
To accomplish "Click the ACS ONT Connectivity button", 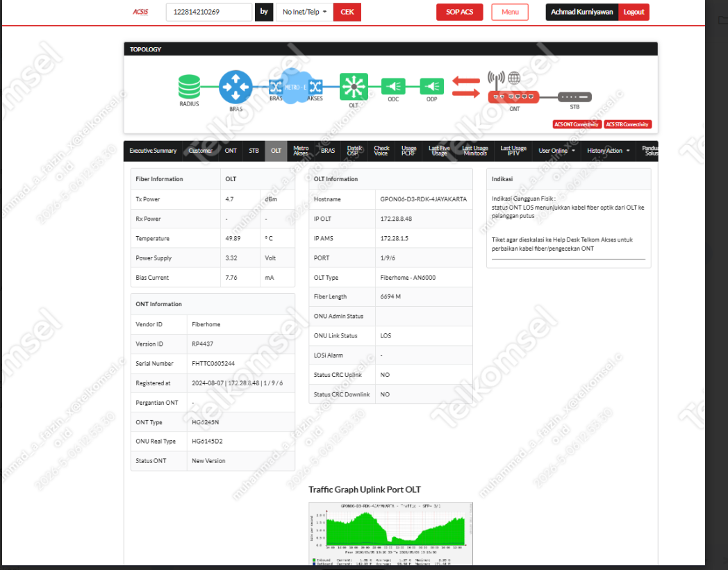I will [577, 124].
